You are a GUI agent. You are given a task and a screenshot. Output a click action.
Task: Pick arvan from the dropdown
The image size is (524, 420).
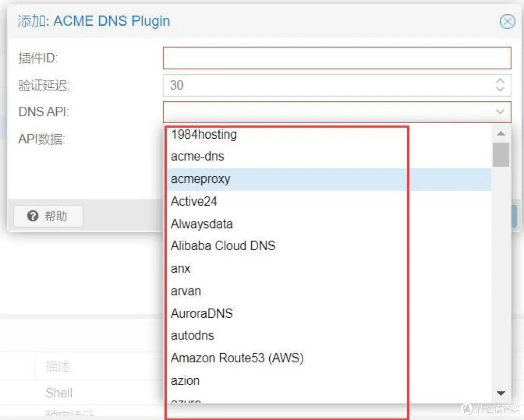(186, 291)
